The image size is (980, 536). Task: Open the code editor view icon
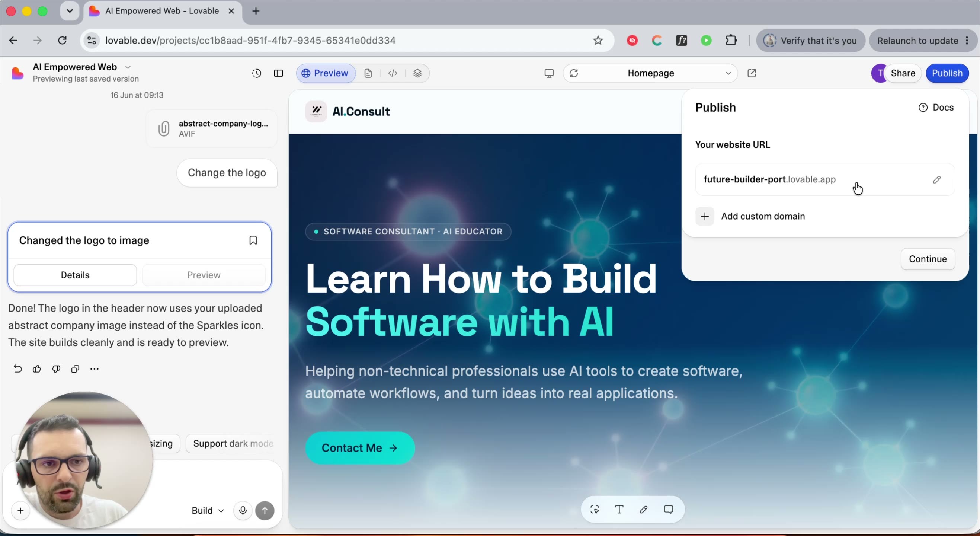coord(393,73)
